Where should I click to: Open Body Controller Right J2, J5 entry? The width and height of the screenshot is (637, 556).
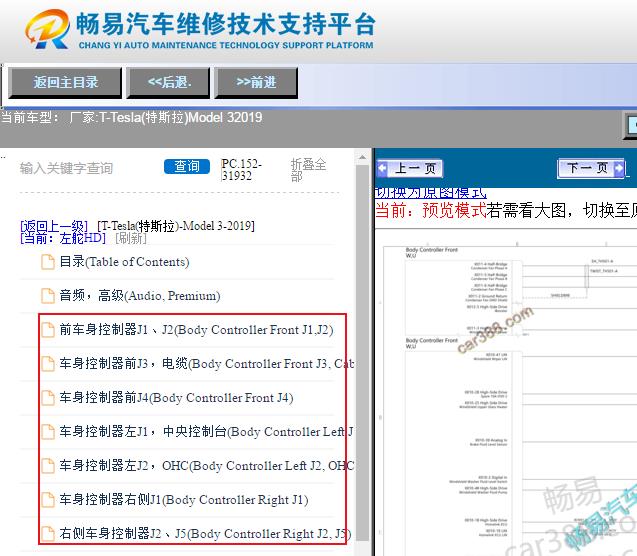(205, 533)
